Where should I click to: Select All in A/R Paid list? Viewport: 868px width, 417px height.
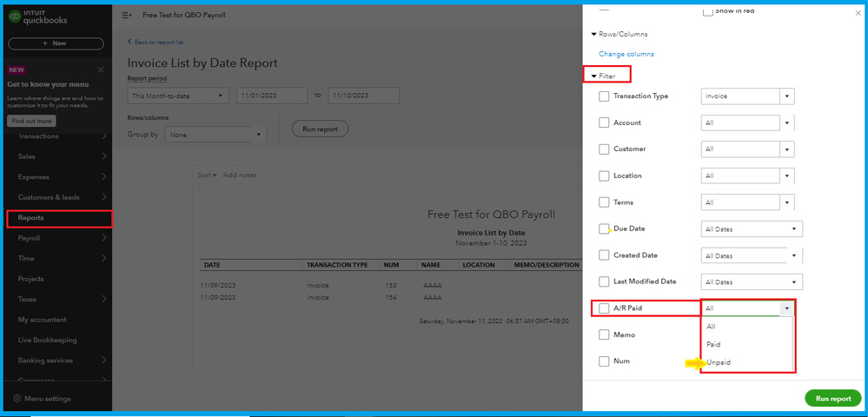[x=711, y=327]
